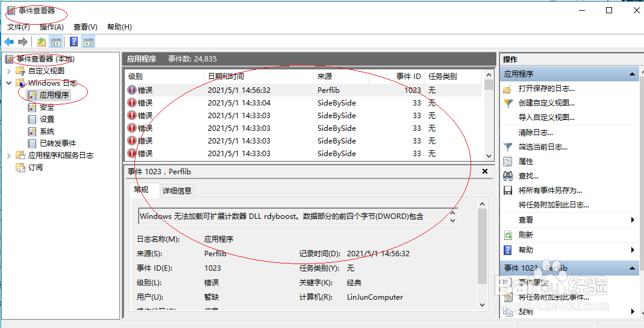Select 自定义视图 folder in tree

[x=46, y=71]
